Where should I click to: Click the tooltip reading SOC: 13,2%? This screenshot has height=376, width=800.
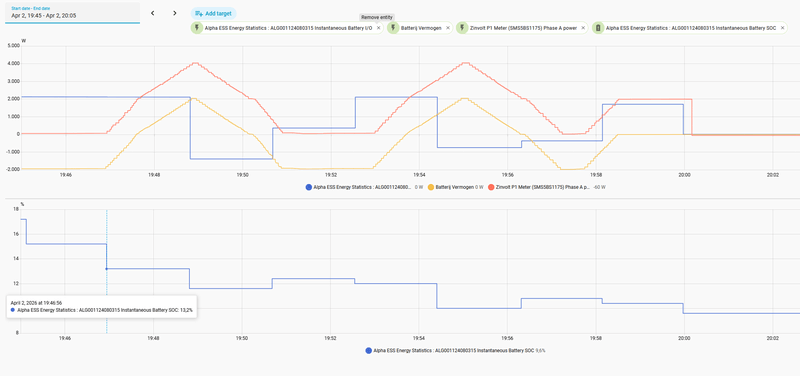click(102, 306)
